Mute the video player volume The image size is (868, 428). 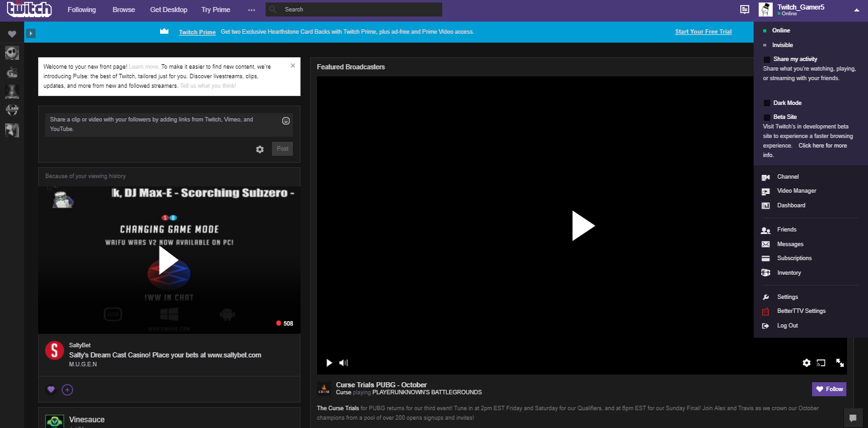343,362
